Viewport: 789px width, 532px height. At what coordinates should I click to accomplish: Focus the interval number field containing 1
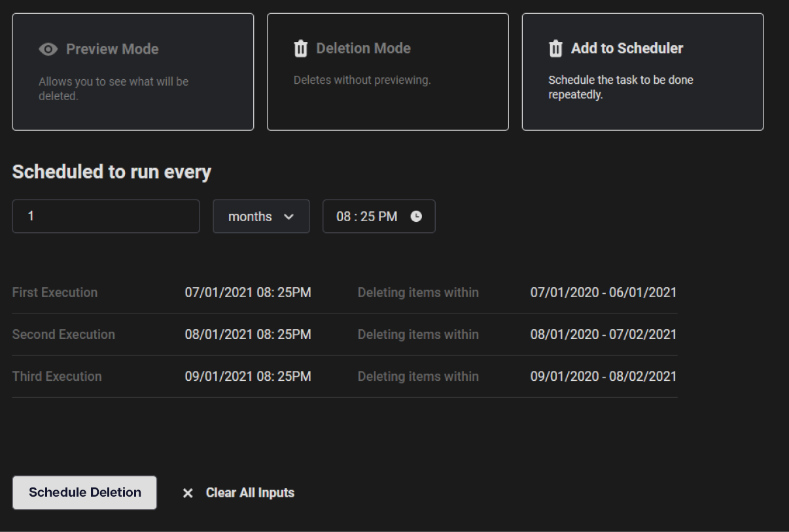click(106, 216)
